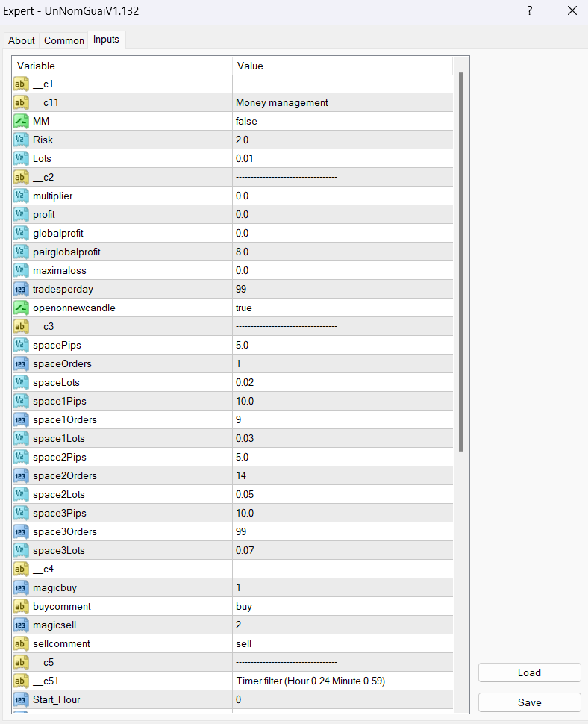Click the vertical scrollbar thumb of inputs list
Viewport: 588px width, 724px height.
(x=461, y=261)
